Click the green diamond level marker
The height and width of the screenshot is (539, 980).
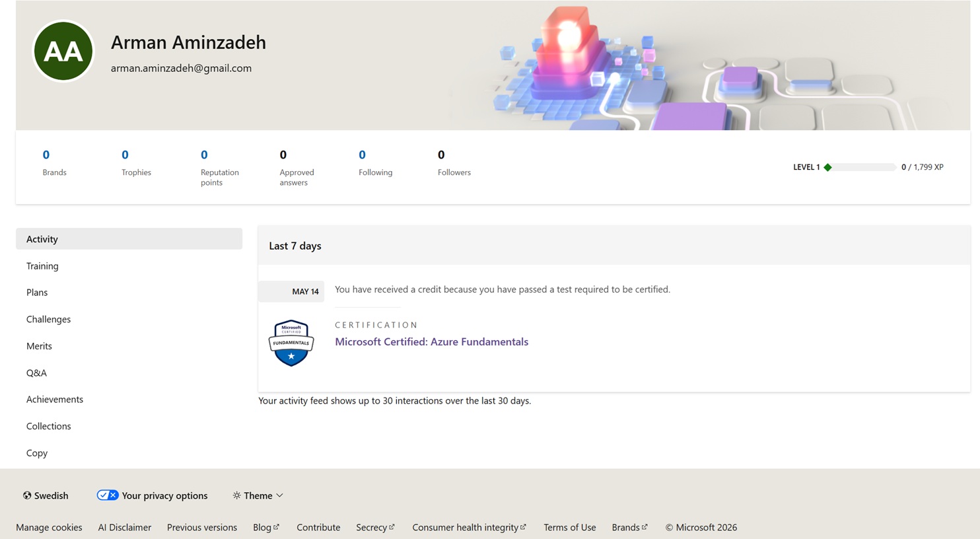click(827, 167)
